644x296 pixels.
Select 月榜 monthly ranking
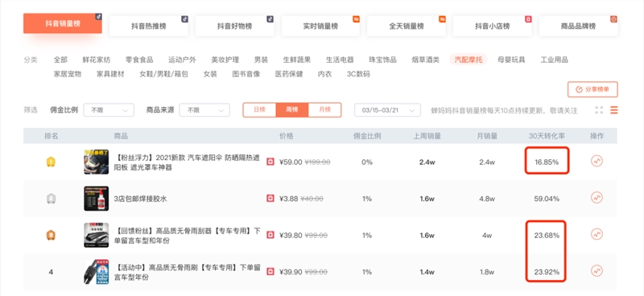pyautogui.click(x=325, y=110)
